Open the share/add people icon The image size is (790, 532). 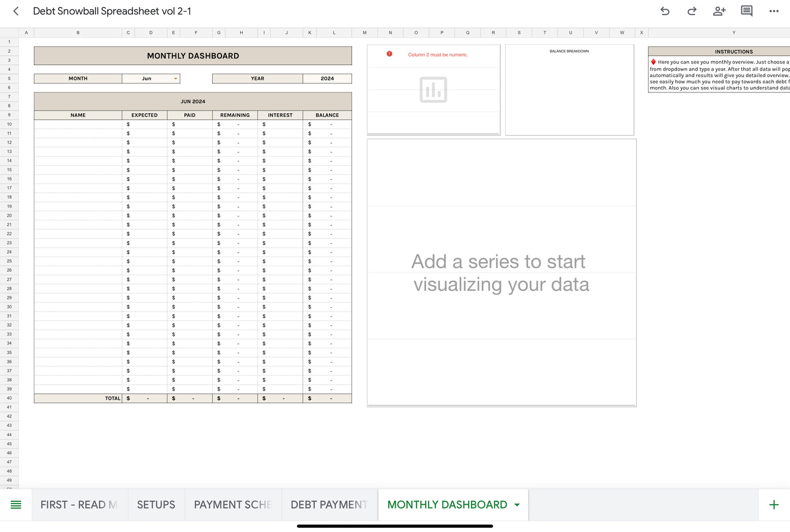click(719, 11)
